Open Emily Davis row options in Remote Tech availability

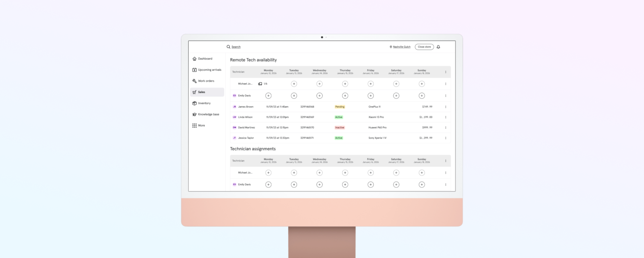coord(446,96)
